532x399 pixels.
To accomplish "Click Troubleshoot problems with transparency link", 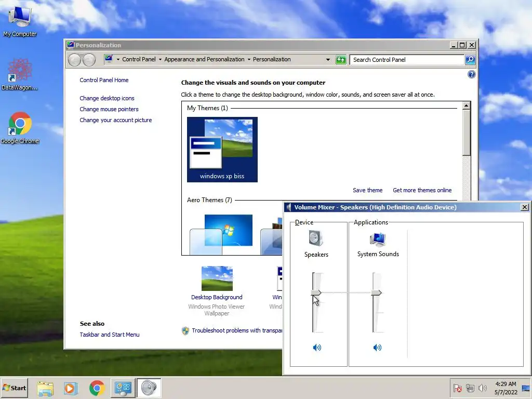I will tap(237, 330).
